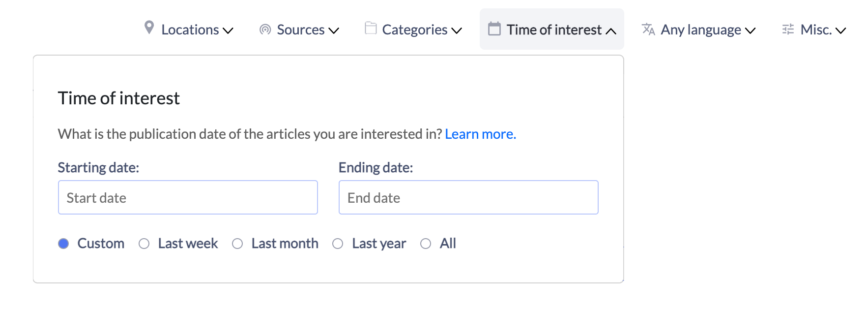Viewport: 868px width, 310px height.
Task: Choose the Last month radio option
Action: pos(237,244)
